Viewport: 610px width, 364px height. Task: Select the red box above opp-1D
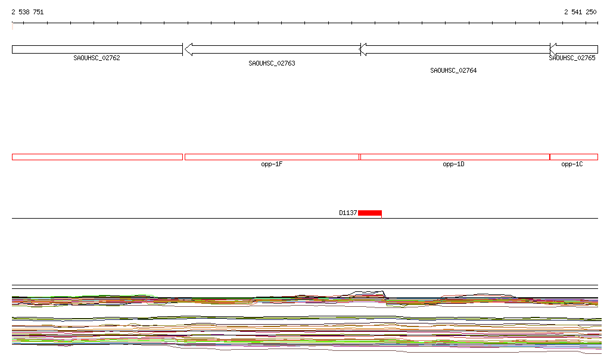click(455, 157)
